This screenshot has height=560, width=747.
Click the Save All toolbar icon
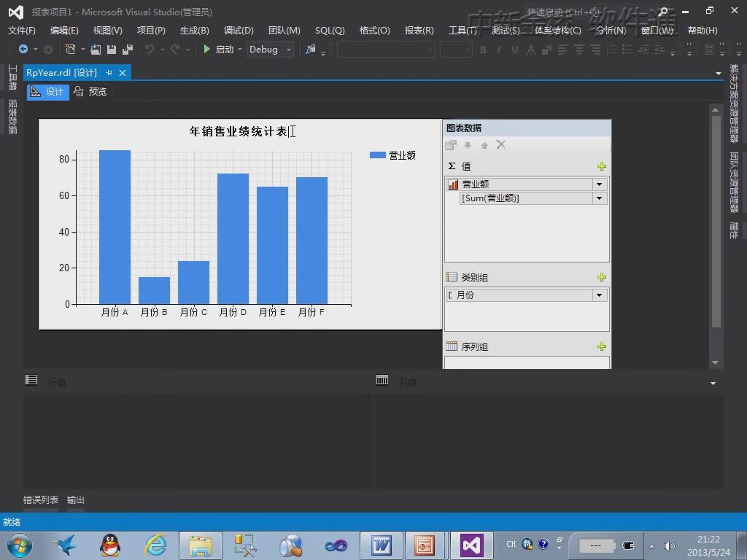128,49
